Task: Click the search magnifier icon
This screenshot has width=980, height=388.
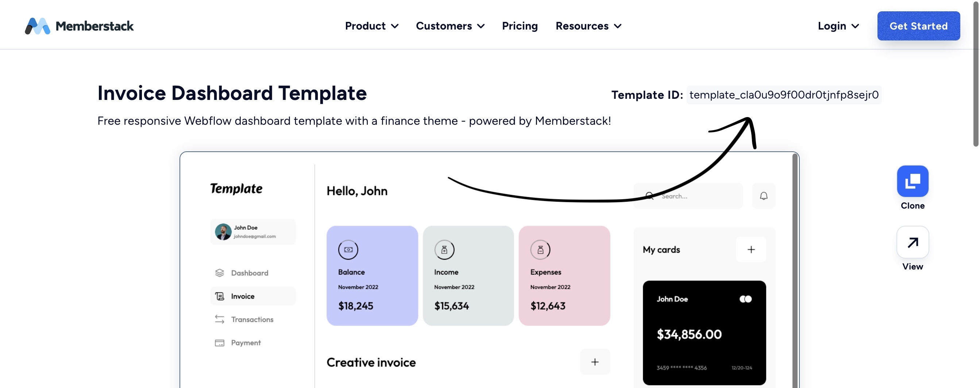Action: 649,196
